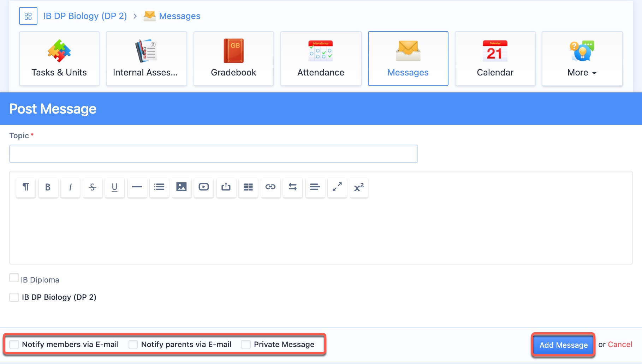
Task: Open the Attendance section
Action: coord(321,59)
